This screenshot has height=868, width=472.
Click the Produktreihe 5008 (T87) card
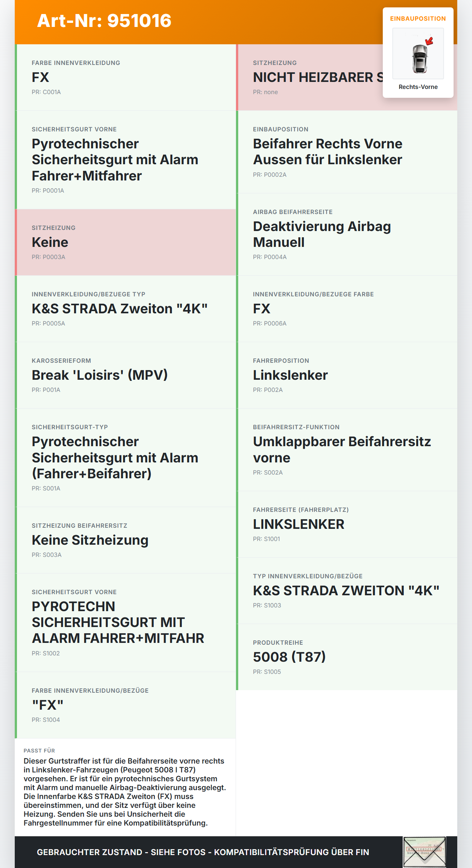[x=347, y=657]
